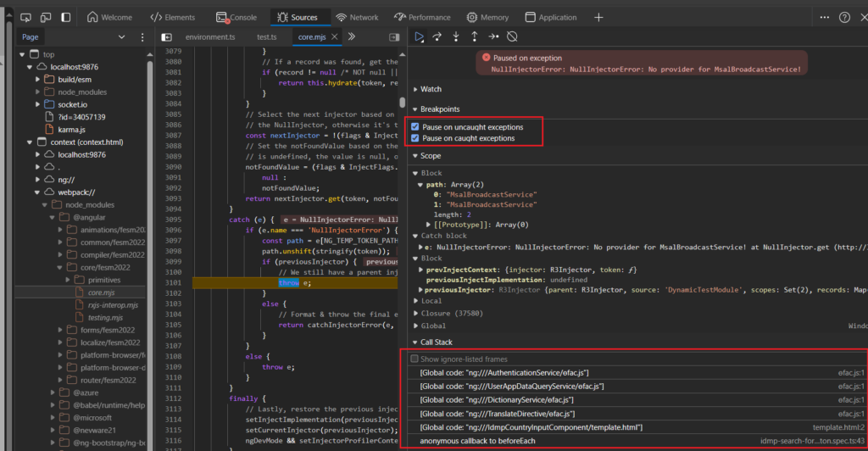The width and height of the screenshot is (868, 451).
Task: Collapse the Call Stack section
Action: tap(415, 342)
